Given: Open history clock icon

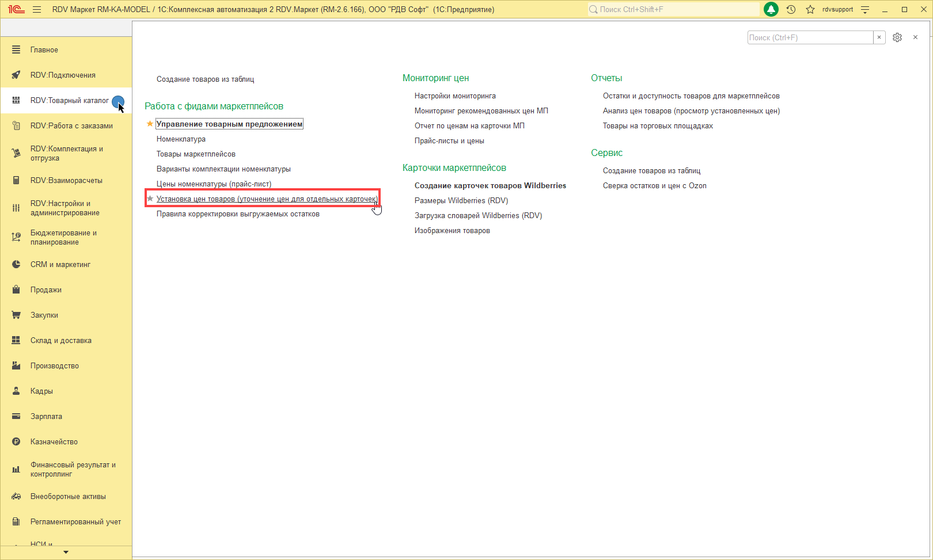Looking at the screenshot, I should point(791,9).
